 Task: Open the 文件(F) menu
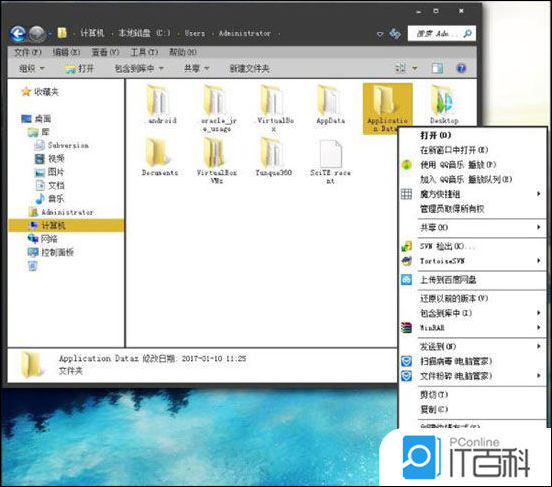(28, 52)
